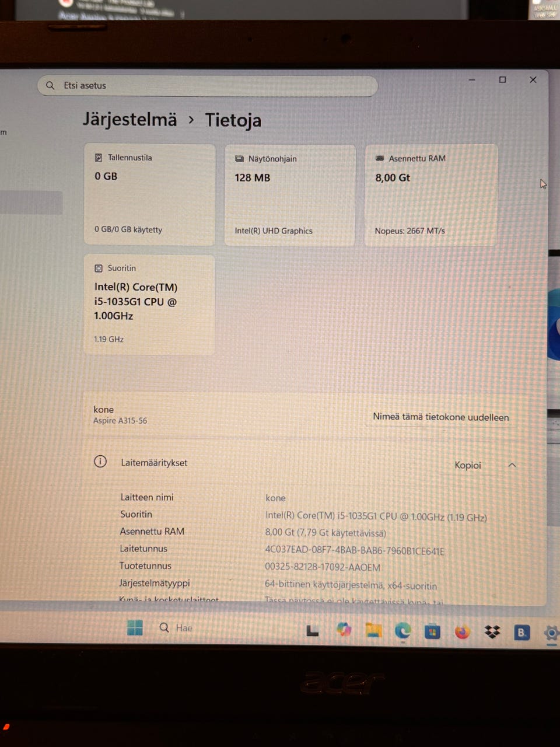Click the 1.19 GHz text in processor tile
The width and height of the screenshot is (560, 747).
coord(108,339)
